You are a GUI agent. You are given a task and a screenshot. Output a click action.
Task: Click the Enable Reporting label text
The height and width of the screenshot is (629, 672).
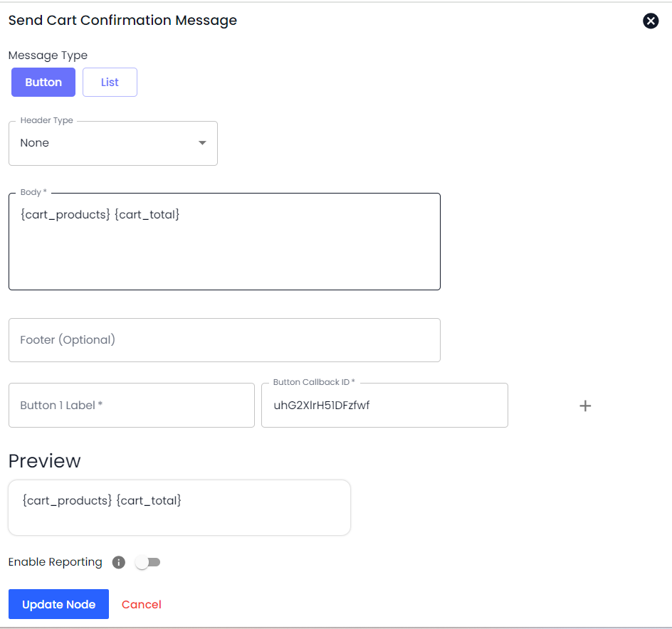56,562
